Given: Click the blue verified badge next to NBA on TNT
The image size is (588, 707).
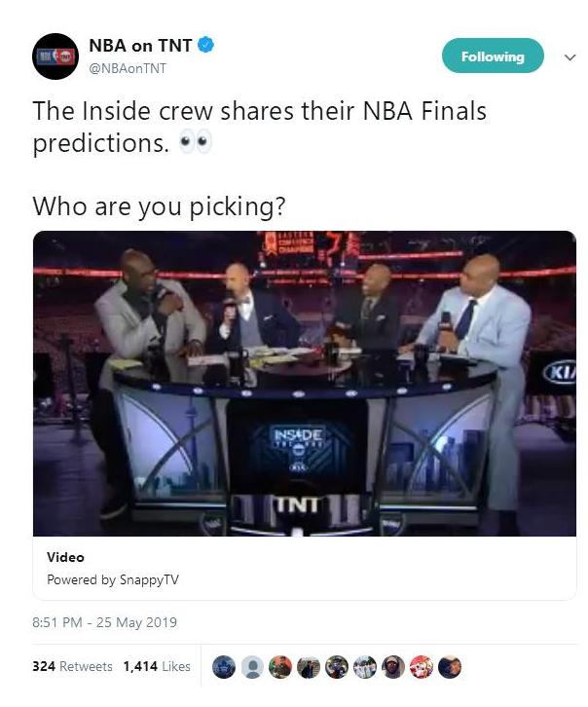Looking at the screenshot, I should point(206,45).
